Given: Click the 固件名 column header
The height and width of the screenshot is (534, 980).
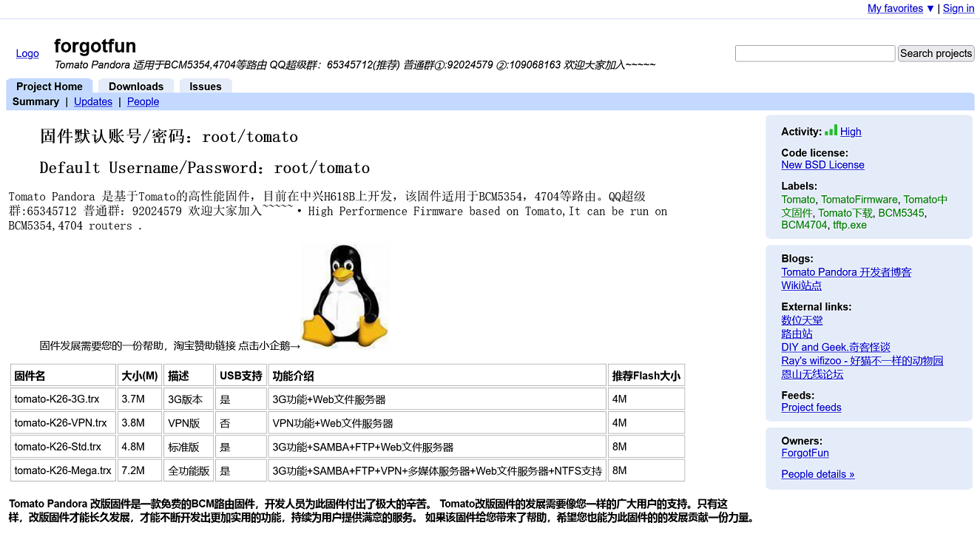Looking at the screenshot, I should [x=64, y=376].
